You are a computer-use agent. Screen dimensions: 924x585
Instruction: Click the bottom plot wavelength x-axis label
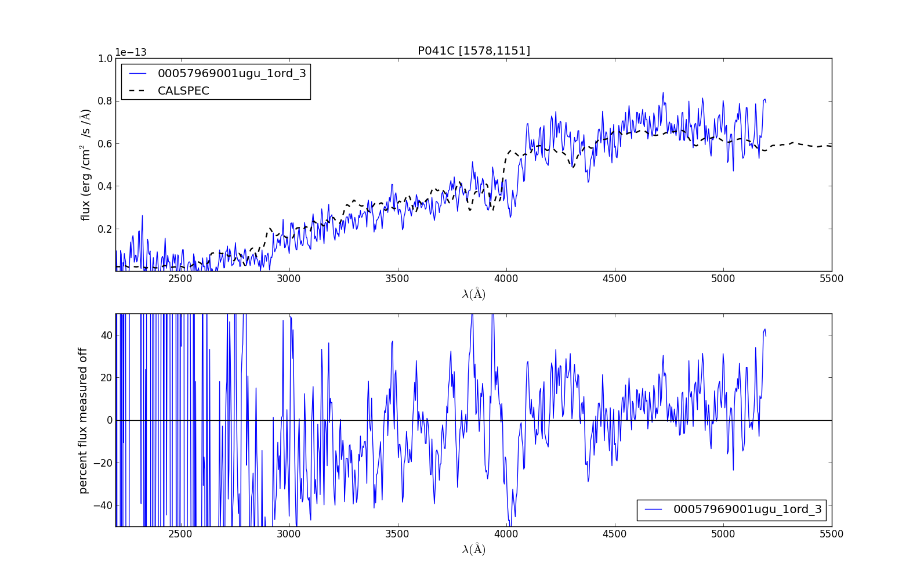coord(473,549)
